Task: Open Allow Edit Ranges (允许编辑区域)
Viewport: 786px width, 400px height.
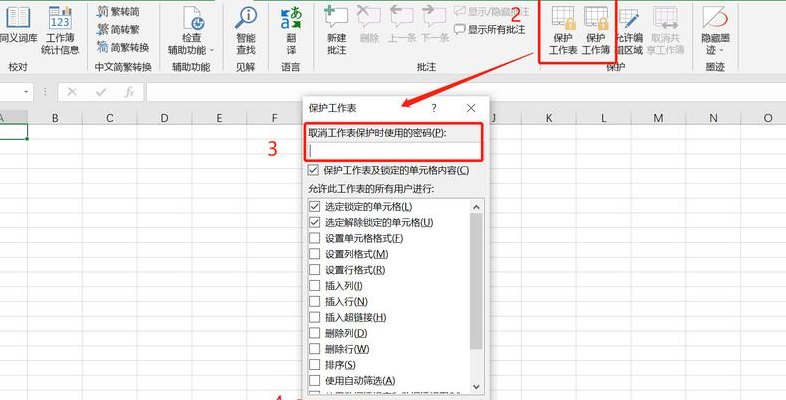Action: [629, 30]
